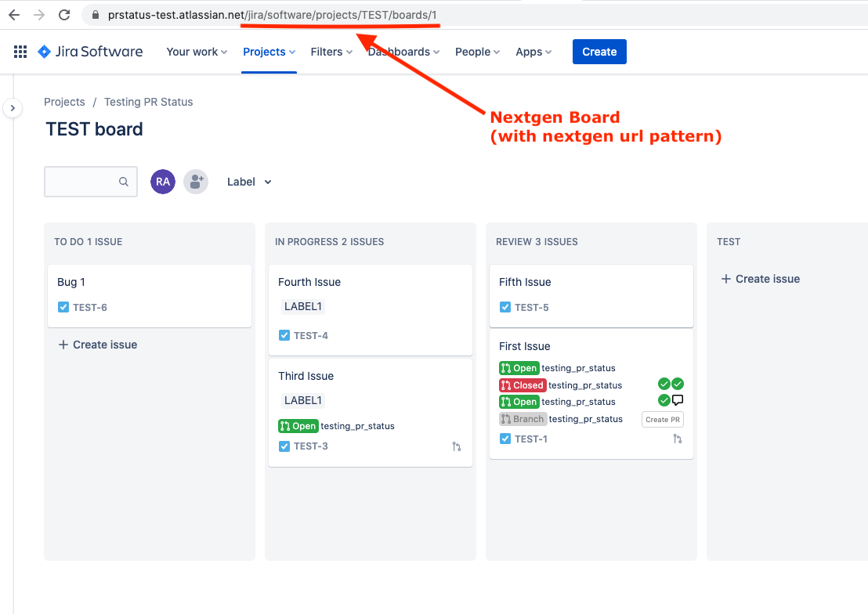
Task: Focus the board search input field
Action: pyautogui.click(x=91, y=182)
